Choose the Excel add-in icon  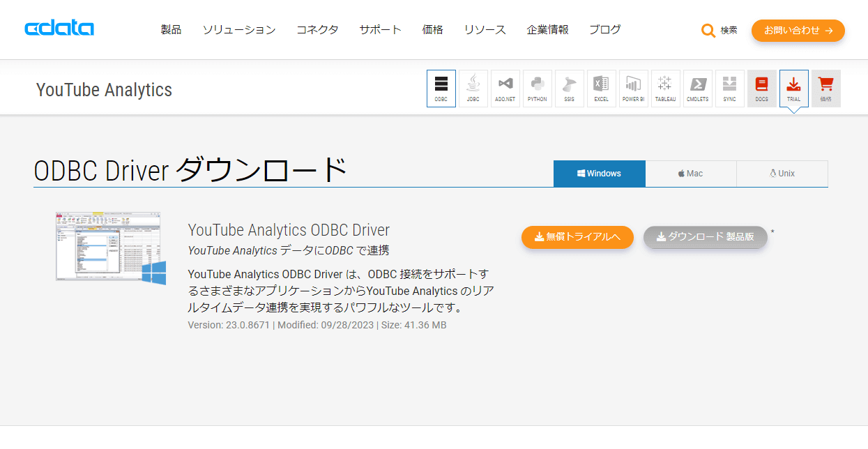coord(602,89)
